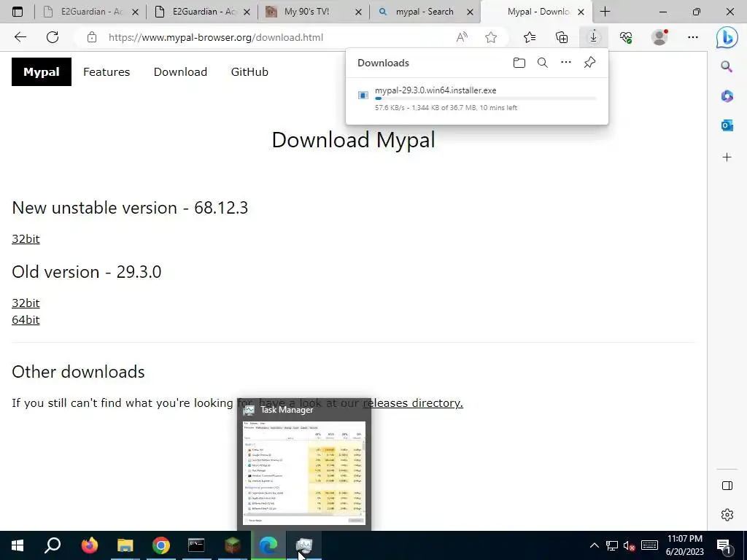Add this page to favorites via the star
Screen dimensions: 747x560
(491, 37)
